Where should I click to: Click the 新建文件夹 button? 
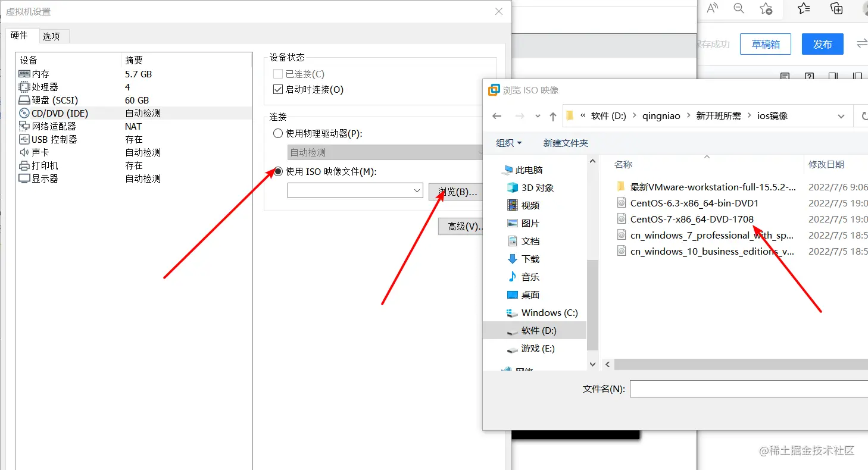click(566, 143)
